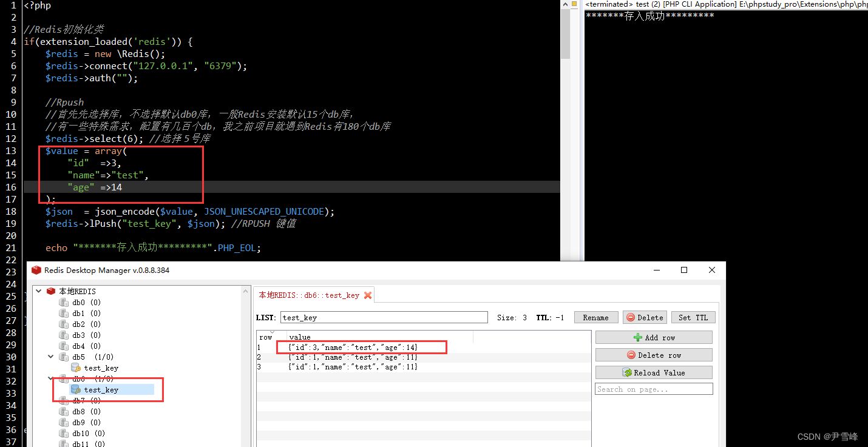Click the code line $redis->select(6);
Screen dimensions: 868x447
coord(95,138)
